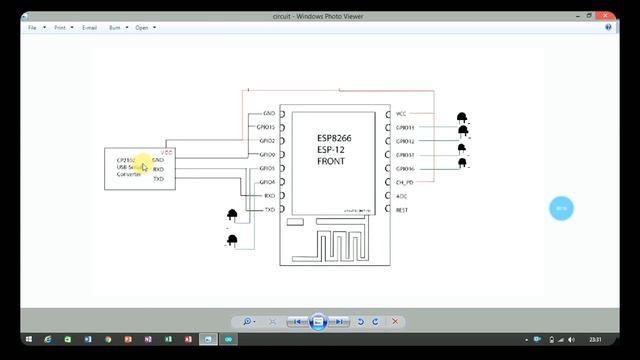Click the battery tray icon
Viewport: 640px width, 360px height.
[x=551, y=340]
